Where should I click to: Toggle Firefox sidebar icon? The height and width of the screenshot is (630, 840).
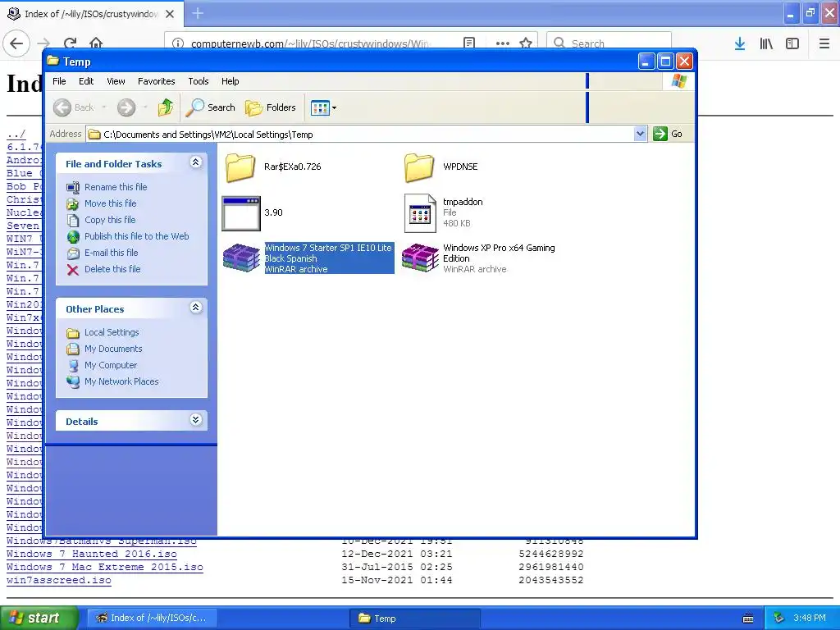click(792, 43)
